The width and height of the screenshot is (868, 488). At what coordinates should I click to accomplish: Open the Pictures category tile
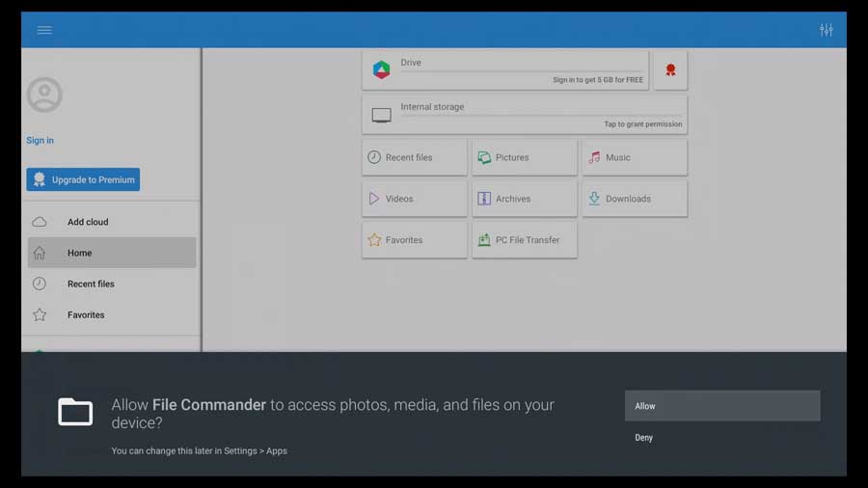[525, 158]
